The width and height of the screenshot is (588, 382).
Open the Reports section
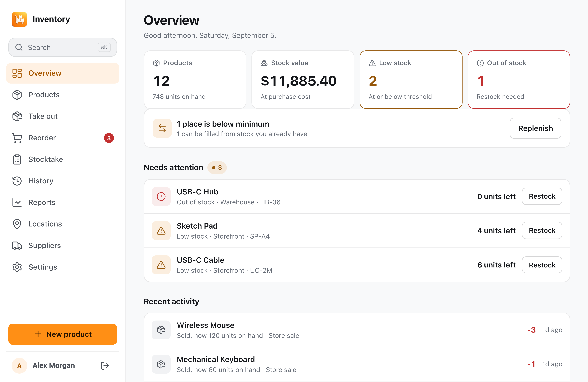pyautogui.click(x=63, y=202)
